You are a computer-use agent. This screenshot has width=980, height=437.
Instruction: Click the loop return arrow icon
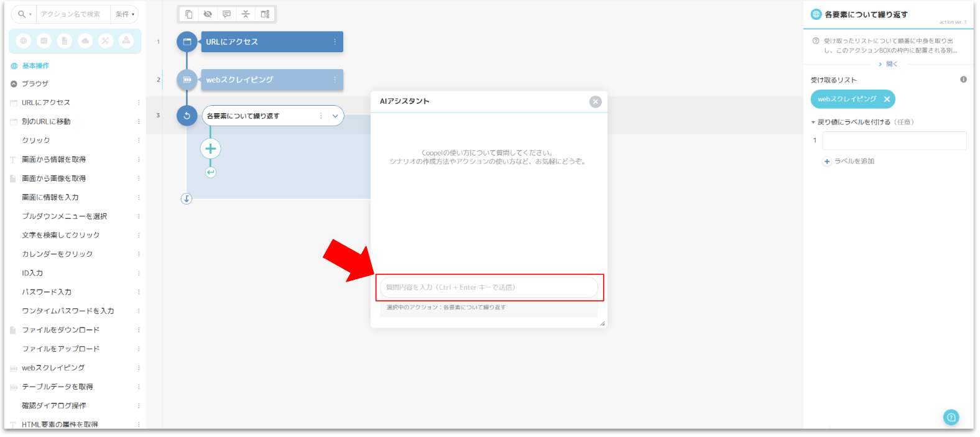(211, 172)
